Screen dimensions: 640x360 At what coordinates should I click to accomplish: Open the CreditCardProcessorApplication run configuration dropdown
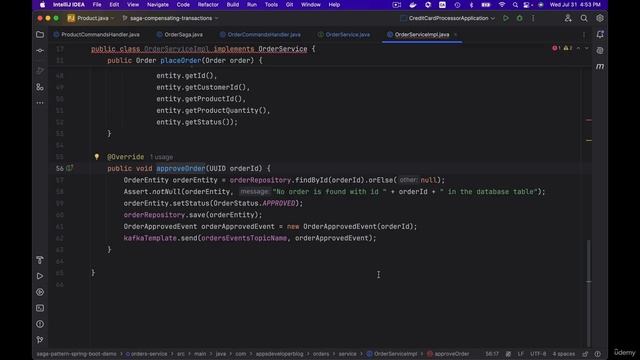(x=448, y=18)
